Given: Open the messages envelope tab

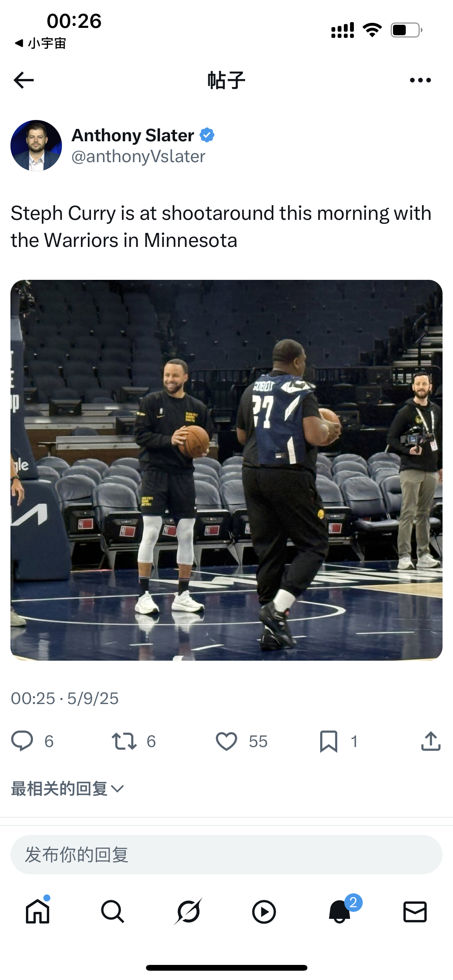Looking at the screenshot, I should (x=415, y=911).
